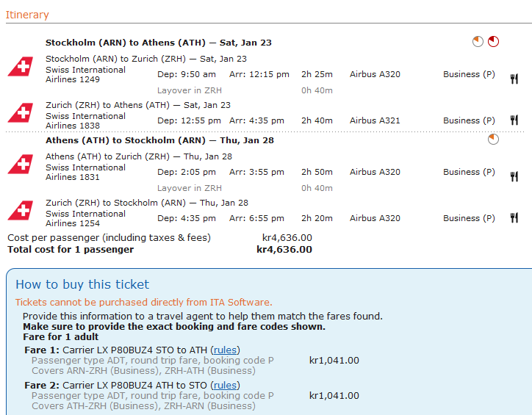Open the rules link for Fare 2
This screenshot has height=415, width=532.
[225, 385]
